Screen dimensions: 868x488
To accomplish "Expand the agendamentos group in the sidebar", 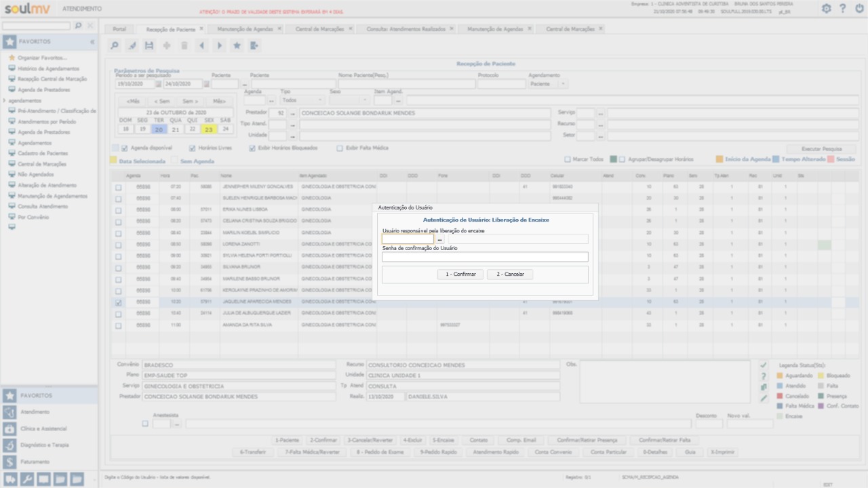I will (5, 100).
